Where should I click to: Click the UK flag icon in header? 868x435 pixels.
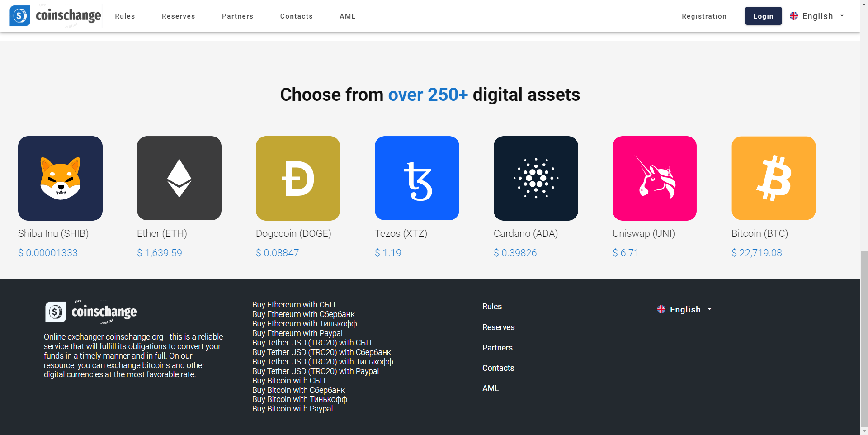[x=794, y=16]
